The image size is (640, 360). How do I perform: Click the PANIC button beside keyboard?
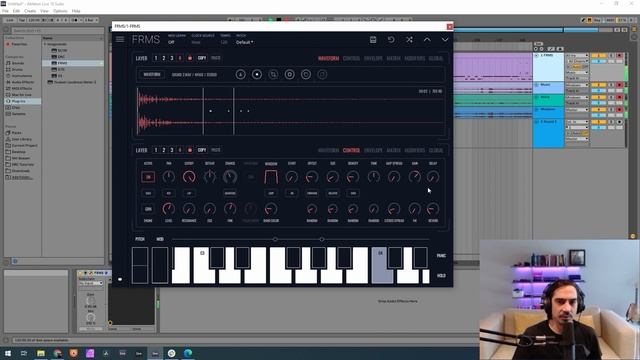pos(441,256)
